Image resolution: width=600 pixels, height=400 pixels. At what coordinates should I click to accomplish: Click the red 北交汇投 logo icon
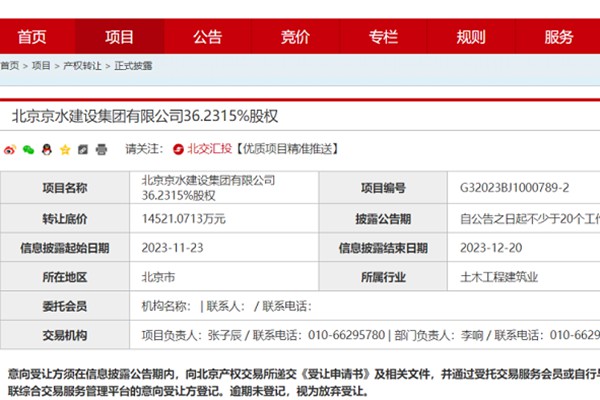(179, 149)
